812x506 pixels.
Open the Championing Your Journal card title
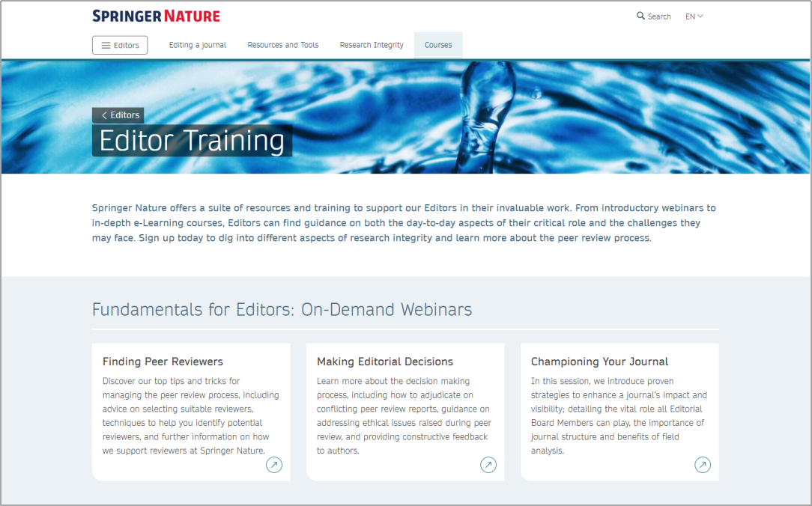[x=599, y=362]
